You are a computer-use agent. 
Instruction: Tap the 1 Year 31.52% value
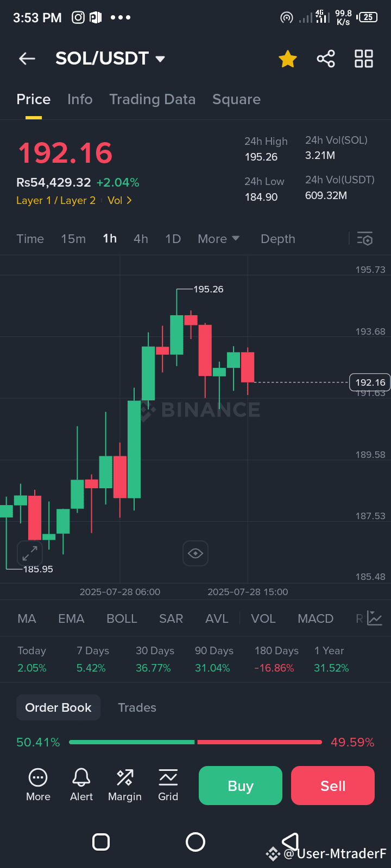click(x=331, y=668)
